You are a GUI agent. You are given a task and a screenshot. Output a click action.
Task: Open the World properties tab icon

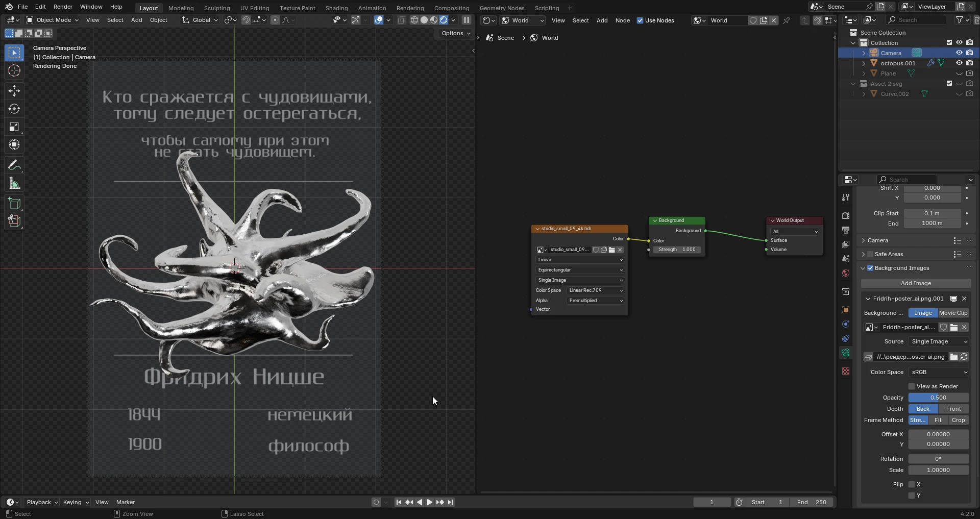tap(846, 273)
